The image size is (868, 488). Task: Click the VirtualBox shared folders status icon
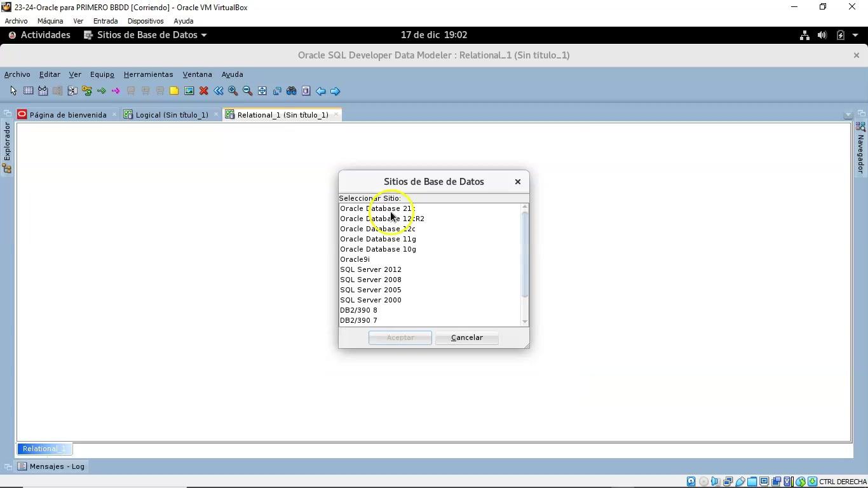coord(752,482)
